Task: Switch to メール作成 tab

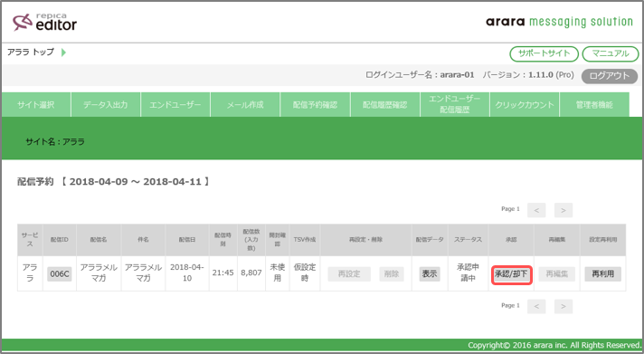Action: (245, 105)
